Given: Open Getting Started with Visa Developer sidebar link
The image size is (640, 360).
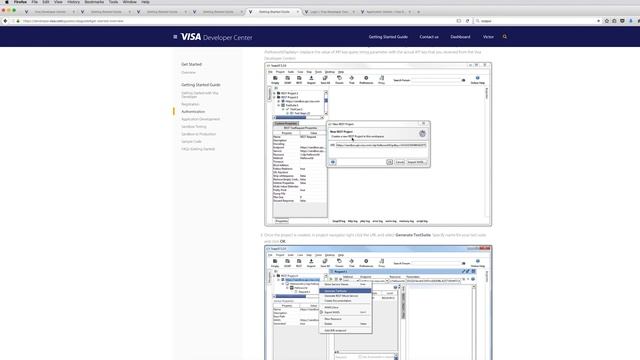Looking at the screenshot, I should 200,95.
